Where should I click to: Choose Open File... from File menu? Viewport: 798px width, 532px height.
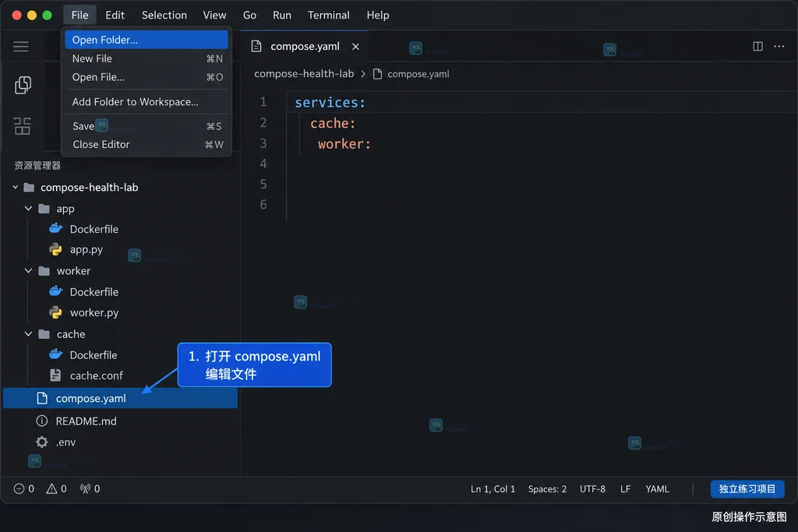147,77
